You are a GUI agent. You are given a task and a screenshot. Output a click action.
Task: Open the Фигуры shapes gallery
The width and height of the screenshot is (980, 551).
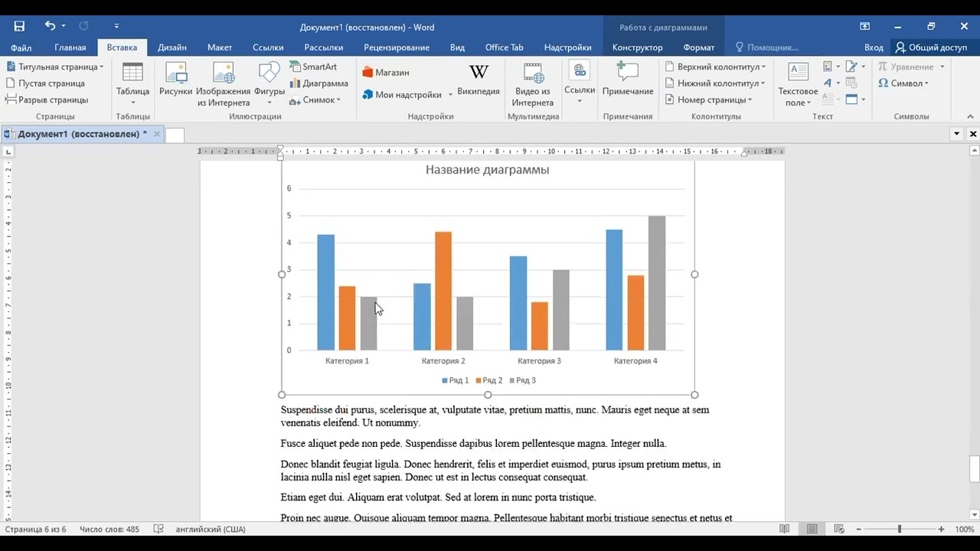coord(269,85)
